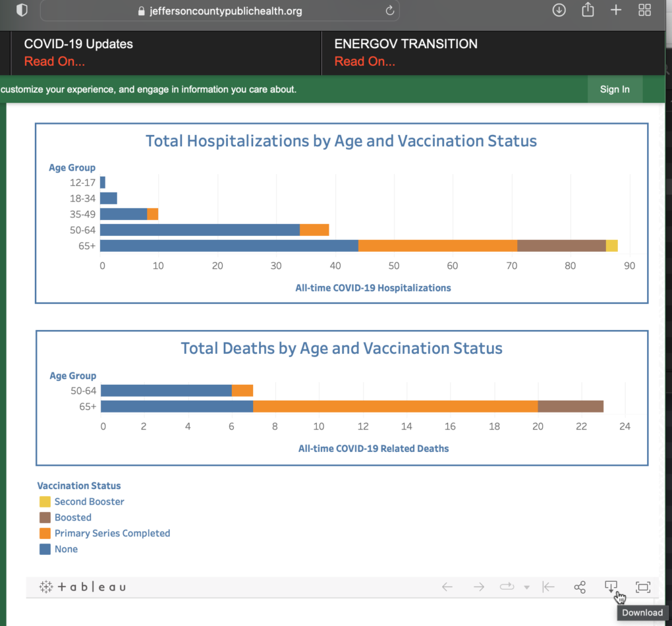
Task: Select the Second Booster legend swatch
Action: [x=45, y=501]
